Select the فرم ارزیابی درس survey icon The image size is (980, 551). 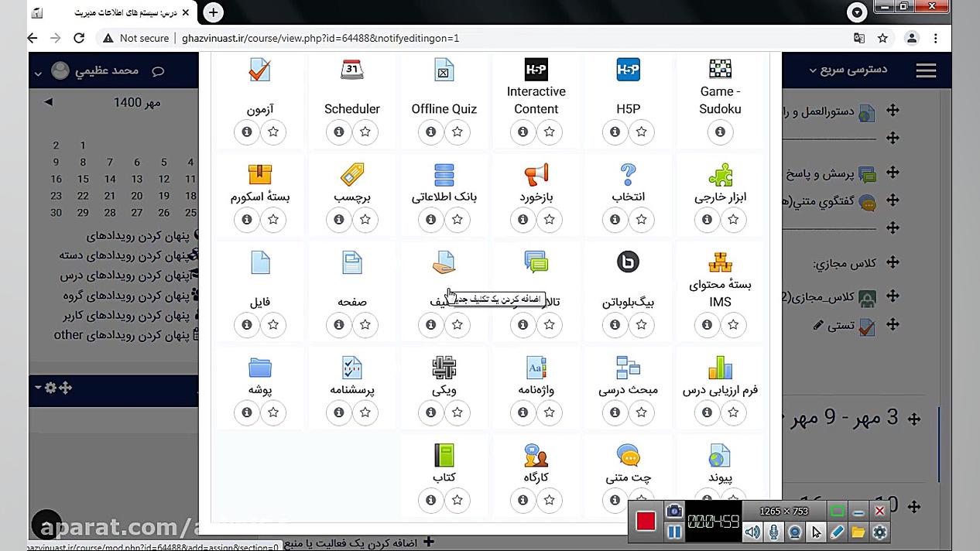[x=720, y=368]
